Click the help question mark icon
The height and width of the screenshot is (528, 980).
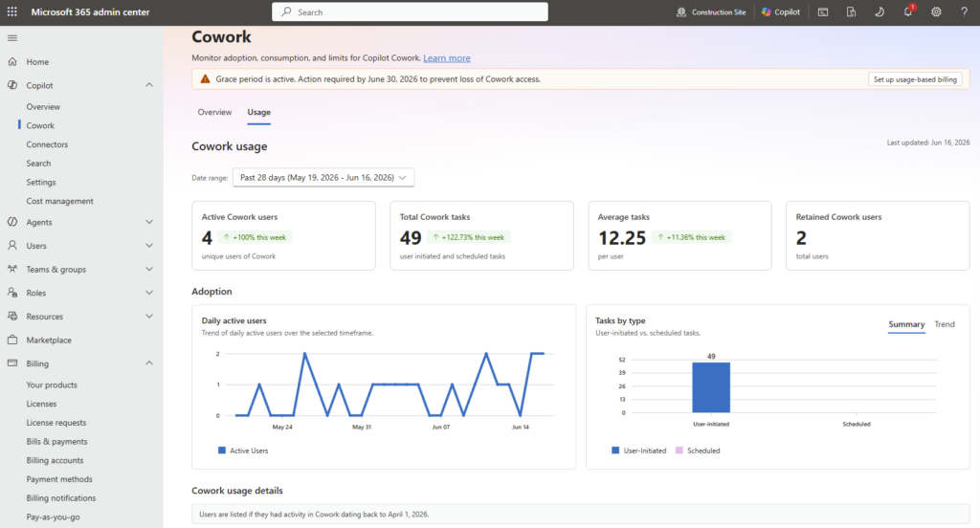pyautogui.click(x=964, y=11)
